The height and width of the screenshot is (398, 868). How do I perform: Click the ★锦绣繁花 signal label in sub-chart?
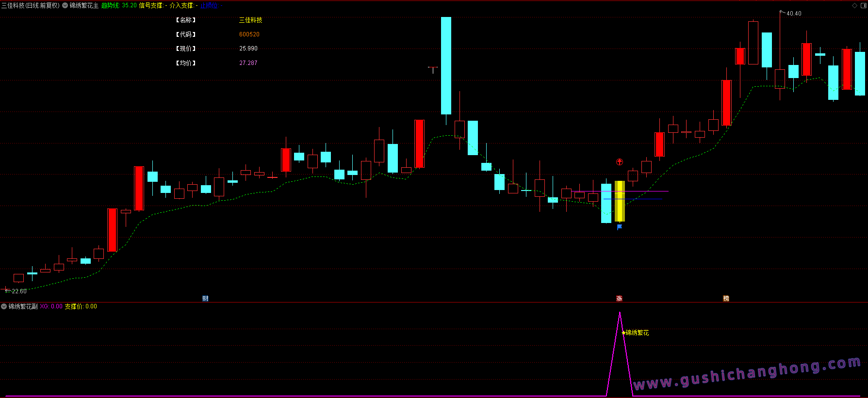tap(635, 333)
